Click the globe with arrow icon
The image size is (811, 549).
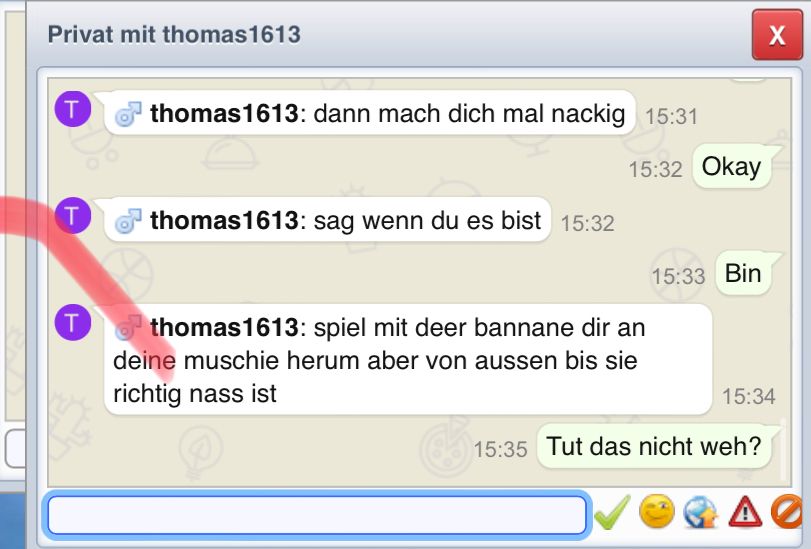(701, 512)
